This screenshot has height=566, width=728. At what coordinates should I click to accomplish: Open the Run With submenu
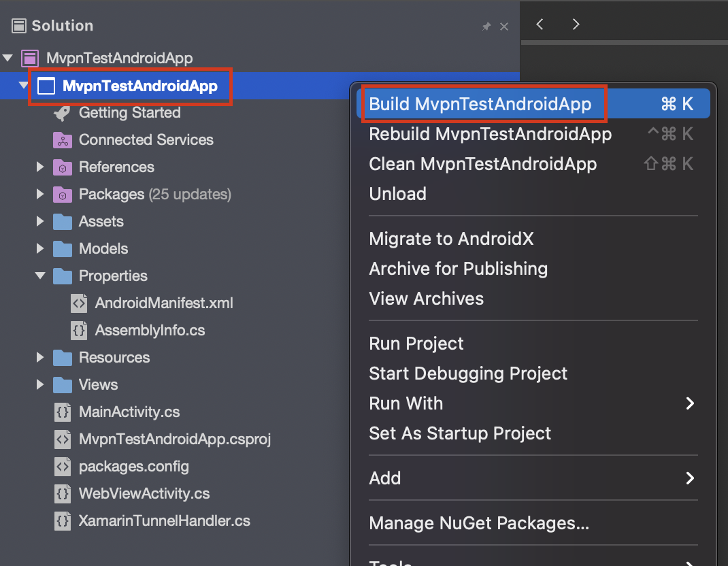533,403
